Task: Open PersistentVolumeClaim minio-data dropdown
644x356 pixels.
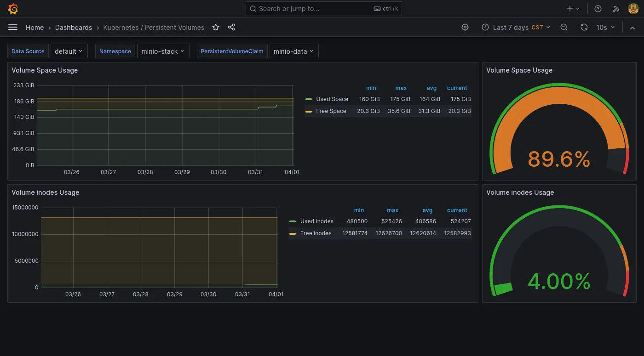Action: (x=293, y=51)
